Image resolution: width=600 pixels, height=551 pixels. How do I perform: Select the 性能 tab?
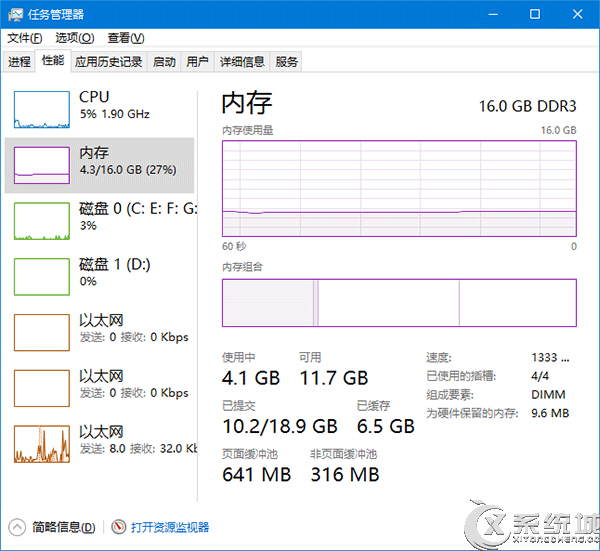pyautogui.click(x=53, y=60)
